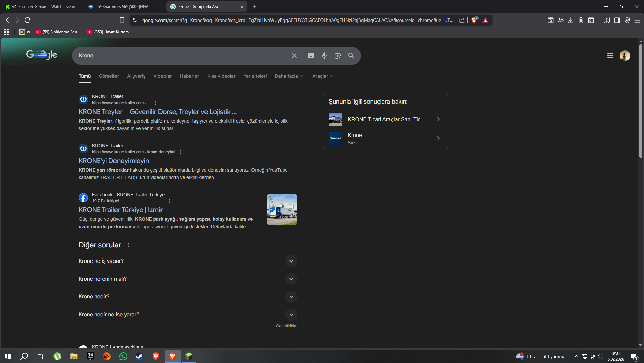Screen dimensions: 644x363
Task: Open a new browser tab
Action: pos(255,7)
